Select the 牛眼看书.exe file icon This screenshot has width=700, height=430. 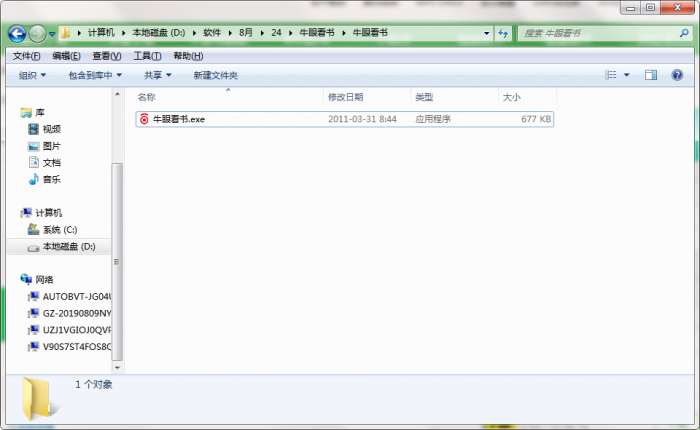point(144,119)
